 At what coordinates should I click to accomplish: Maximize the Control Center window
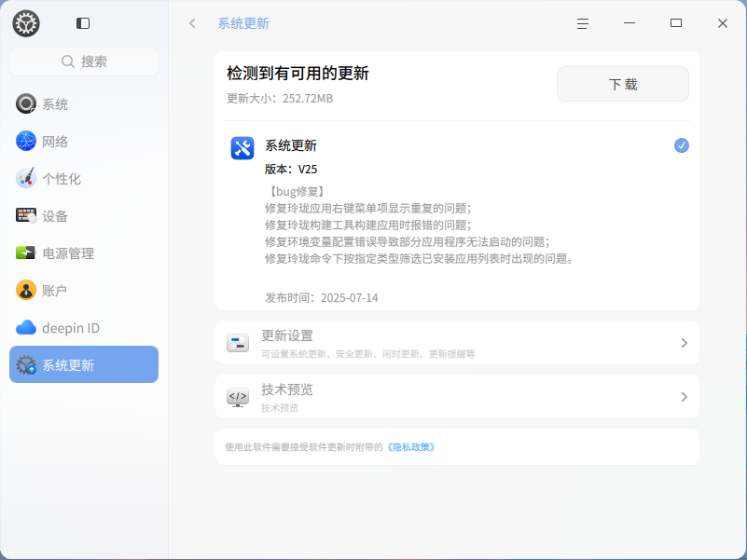coord(676,23)
